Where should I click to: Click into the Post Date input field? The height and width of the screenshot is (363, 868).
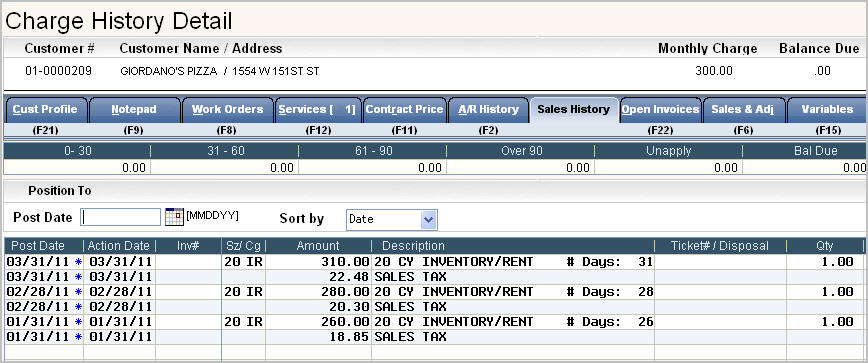click(x=121, y=217)
